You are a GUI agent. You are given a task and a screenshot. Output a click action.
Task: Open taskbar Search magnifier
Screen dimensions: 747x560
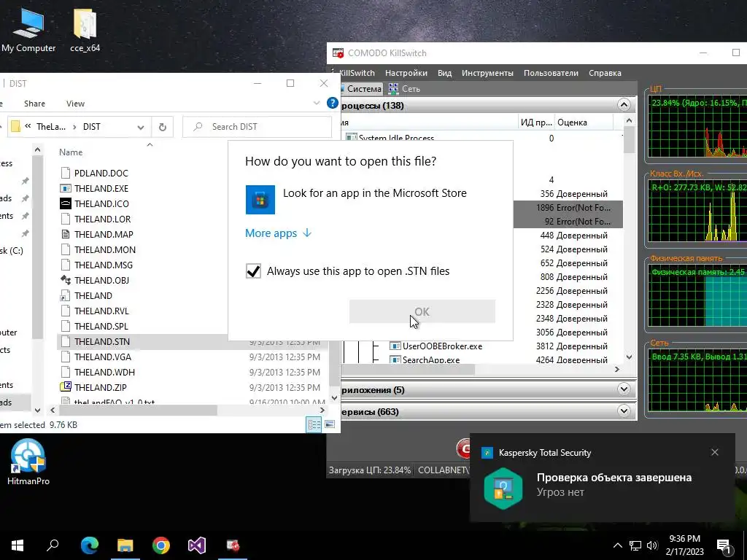point(53,545)
